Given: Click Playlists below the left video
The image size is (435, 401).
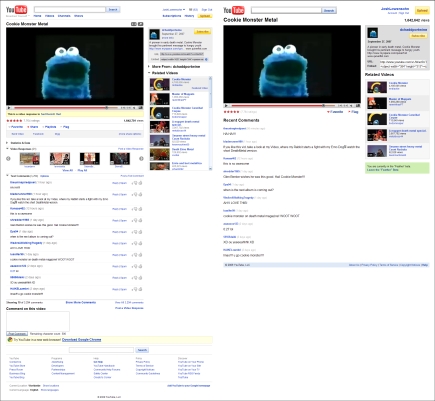Looking at the screenshot, I should point(50,127).
